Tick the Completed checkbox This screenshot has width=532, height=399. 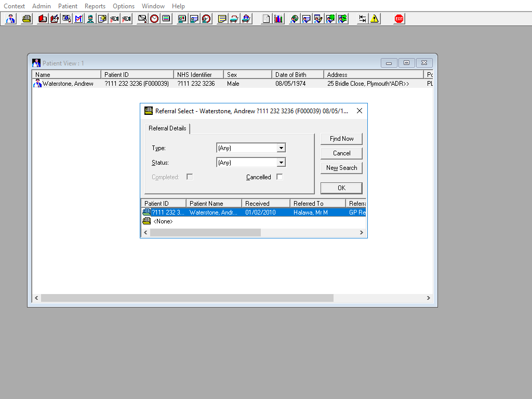tap(190, 177)
